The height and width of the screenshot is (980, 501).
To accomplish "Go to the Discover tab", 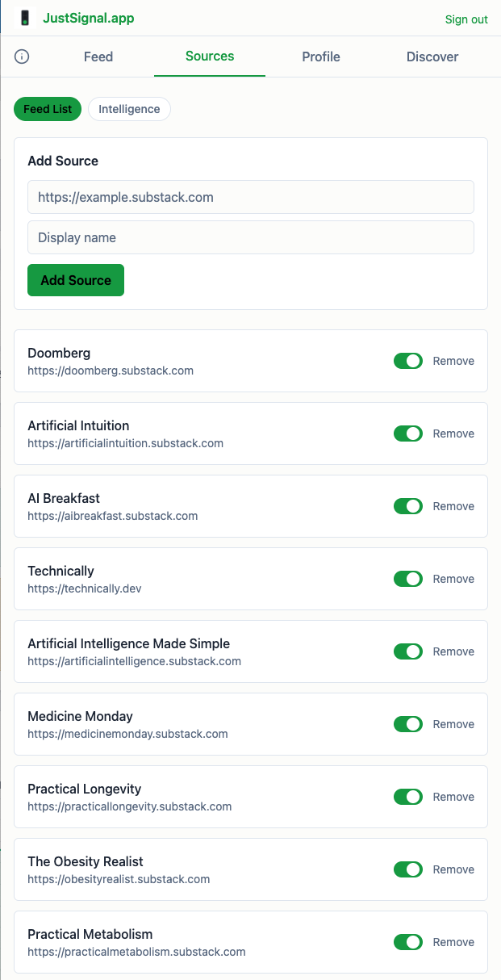I will [432, 57].
